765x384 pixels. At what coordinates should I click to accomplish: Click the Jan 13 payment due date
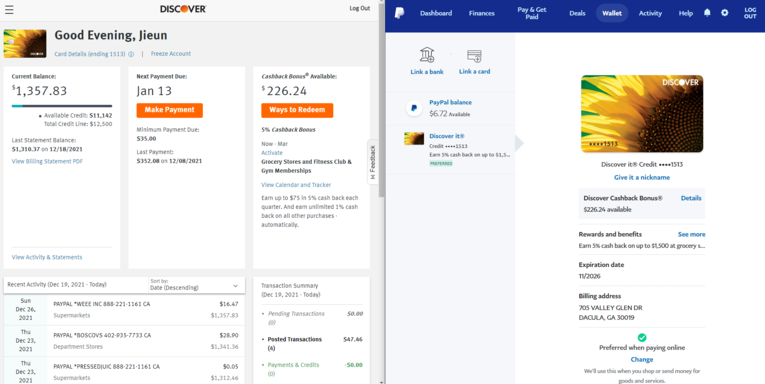click(154, 91)
